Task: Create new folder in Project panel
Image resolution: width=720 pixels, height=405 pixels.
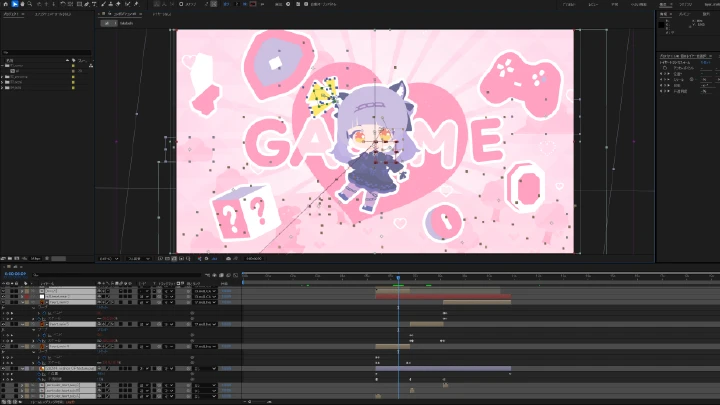Action: point(10,259)
